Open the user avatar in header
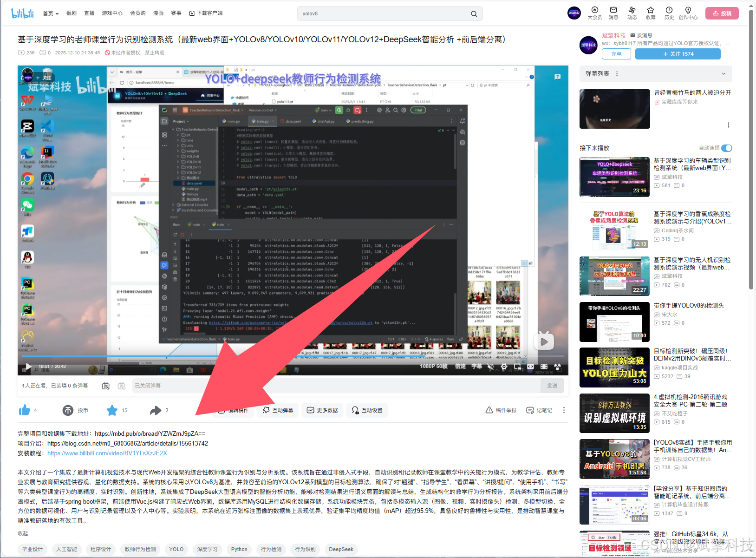The height and width of the screenshot is (558, 756). [x=574, y=13]
